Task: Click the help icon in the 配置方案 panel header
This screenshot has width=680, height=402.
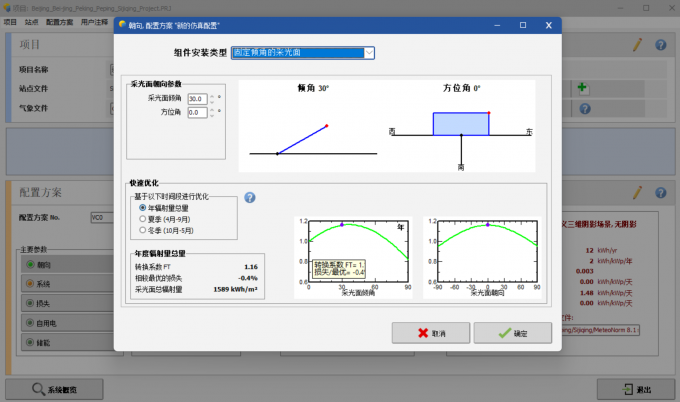Action: (x=660, y=193)
